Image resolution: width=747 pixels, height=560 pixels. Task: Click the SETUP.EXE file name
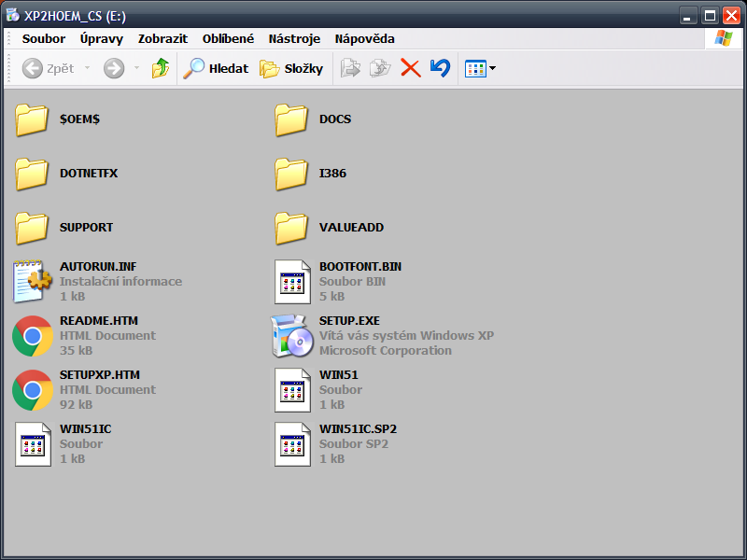(x=349, y=321)
